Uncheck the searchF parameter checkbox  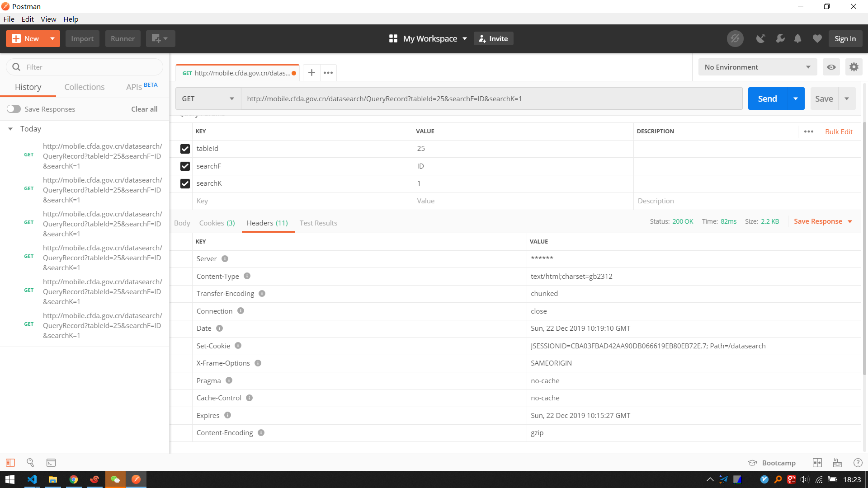point(185,166)
